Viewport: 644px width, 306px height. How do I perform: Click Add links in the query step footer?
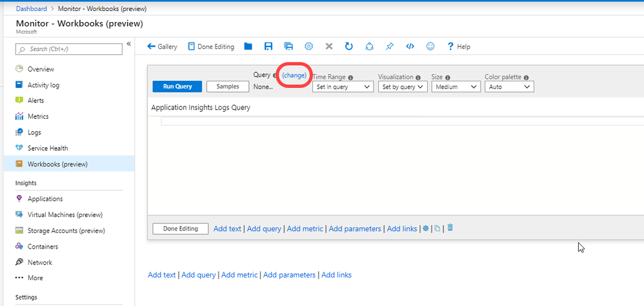[x=402, y=229]
